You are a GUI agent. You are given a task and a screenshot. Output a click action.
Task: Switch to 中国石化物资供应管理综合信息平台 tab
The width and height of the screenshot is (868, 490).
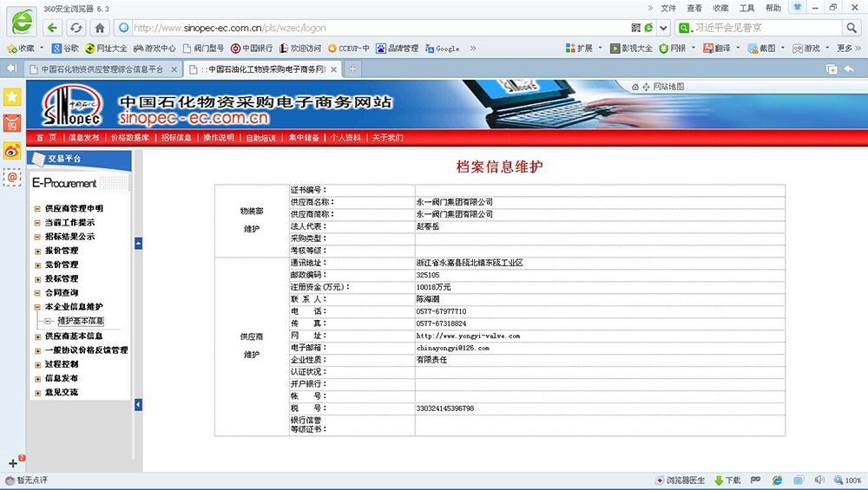click(x=102, y=69)
